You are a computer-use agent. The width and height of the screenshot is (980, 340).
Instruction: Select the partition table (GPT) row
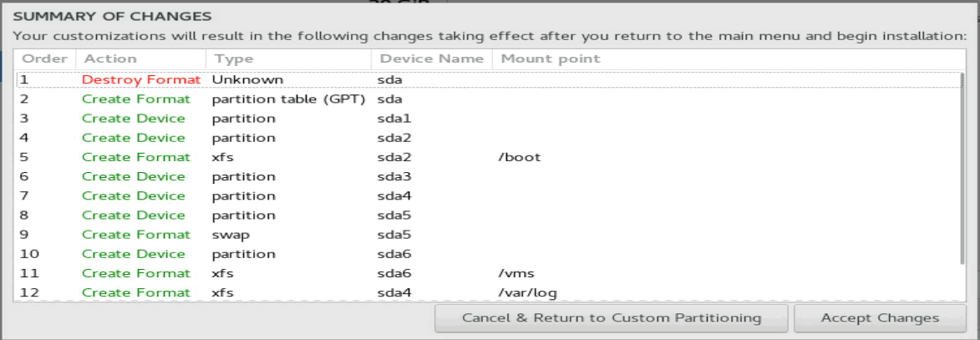[488, 99]
